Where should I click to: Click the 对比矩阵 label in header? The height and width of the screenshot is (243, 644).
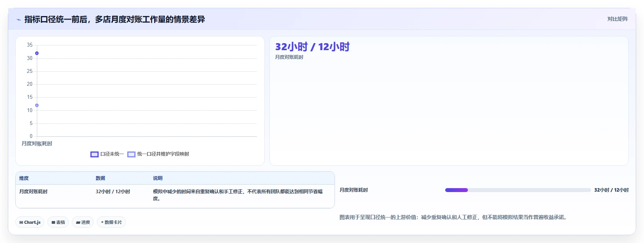pos(617,19)
